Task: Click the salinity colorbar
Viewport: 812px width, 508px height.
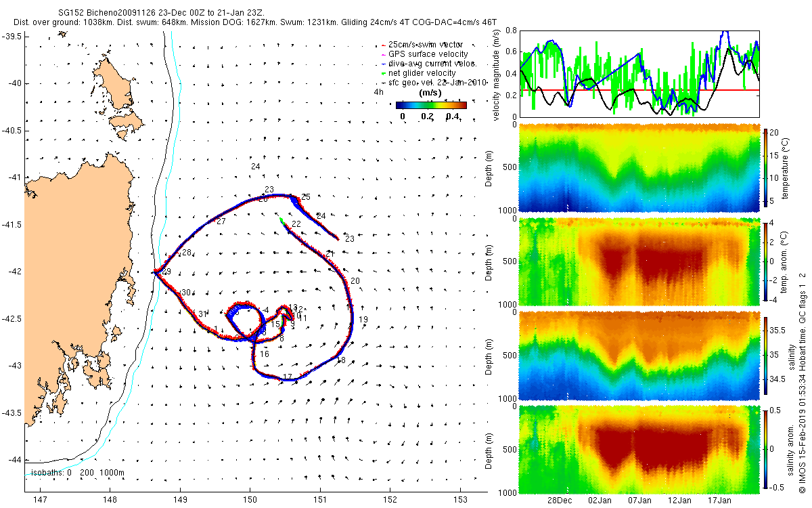Action: coord(766,356)
